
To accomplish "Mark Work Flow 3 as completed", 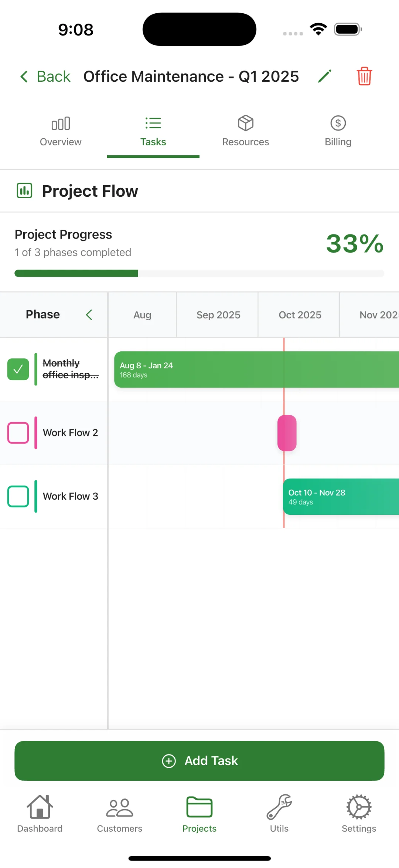I will 18,496.
